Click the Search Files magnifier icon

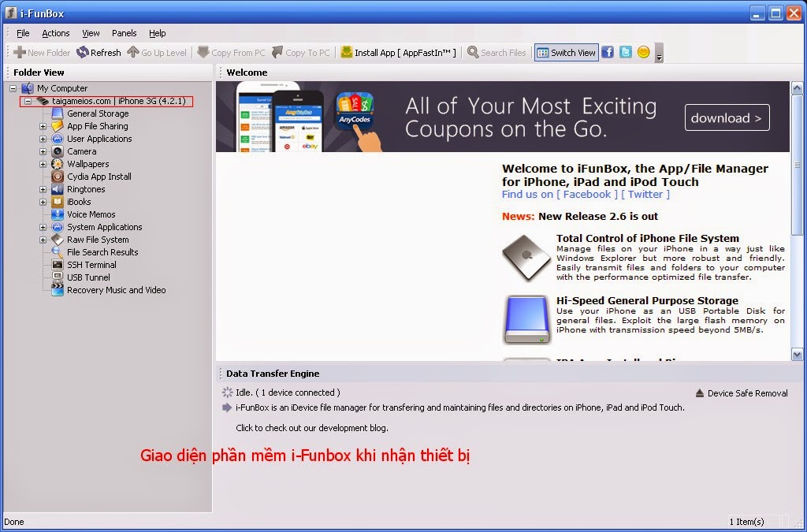click(473, 52)
